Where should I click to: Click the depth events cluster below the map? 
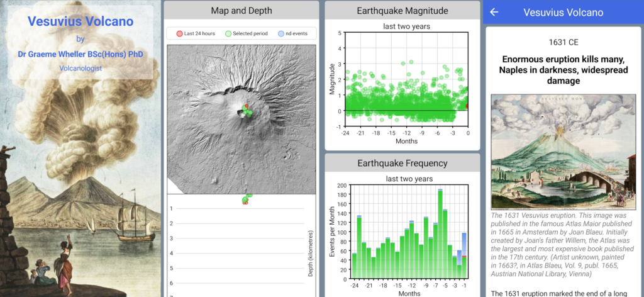click(x=247, y=199)
